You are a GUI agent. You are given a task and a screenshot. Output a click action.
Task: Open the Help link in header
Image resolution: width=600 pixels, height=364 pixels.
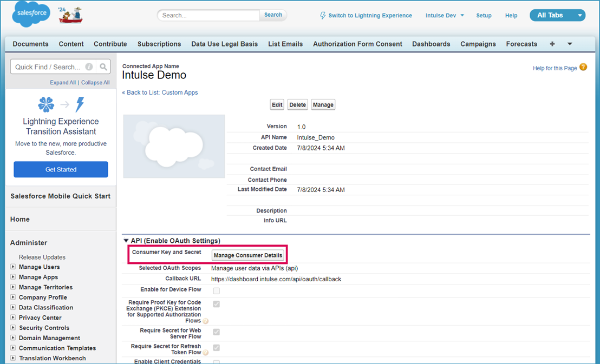(511, 16)
